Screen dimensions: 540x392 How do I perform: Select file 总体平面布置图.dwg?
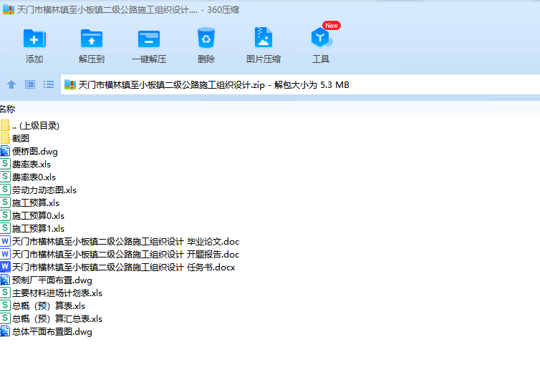pyautogui.click(x=46, y=332)
